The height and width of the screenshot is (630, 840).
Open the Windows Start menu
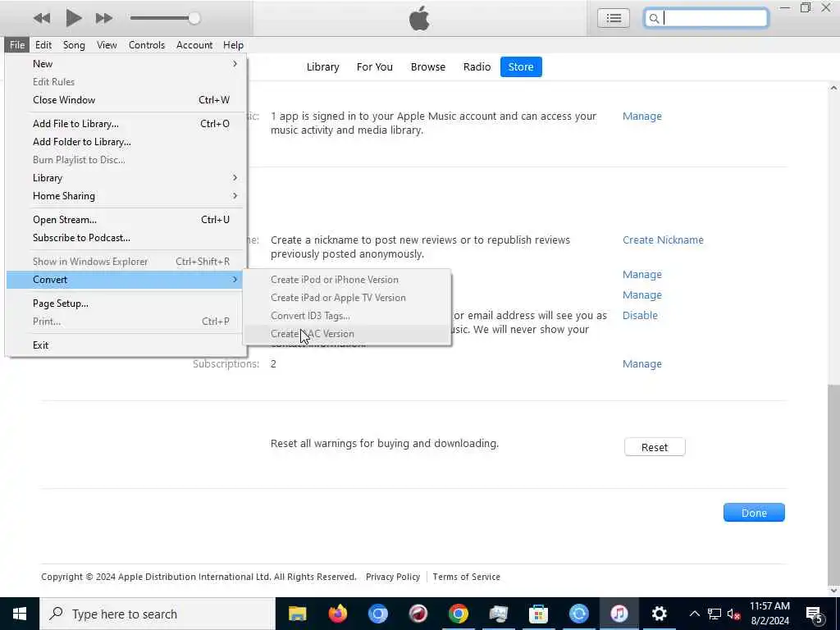[20, 614]
